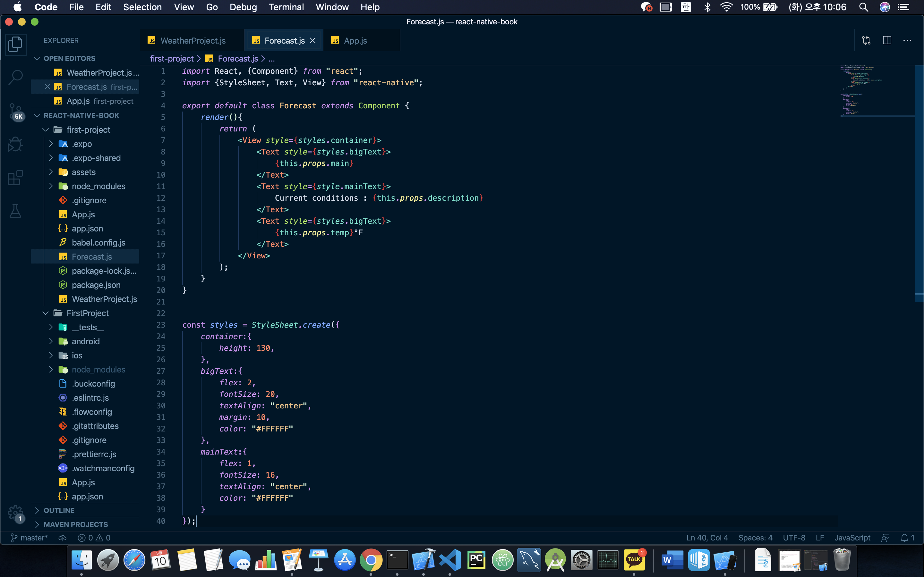Open the Debug view in activity bar
924x577 pixels.
pyautogui.click(x=15, y=144)
